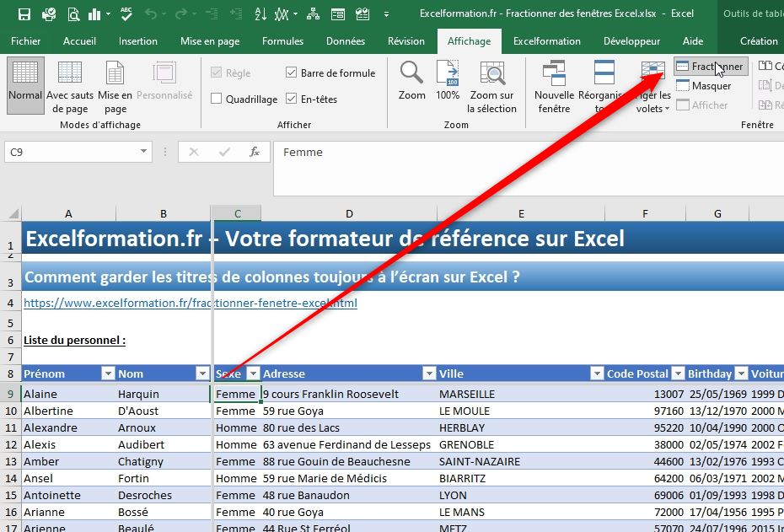Sort ascending with the A-Z arrow icon
784x532 pixels.
coord(260,14)
